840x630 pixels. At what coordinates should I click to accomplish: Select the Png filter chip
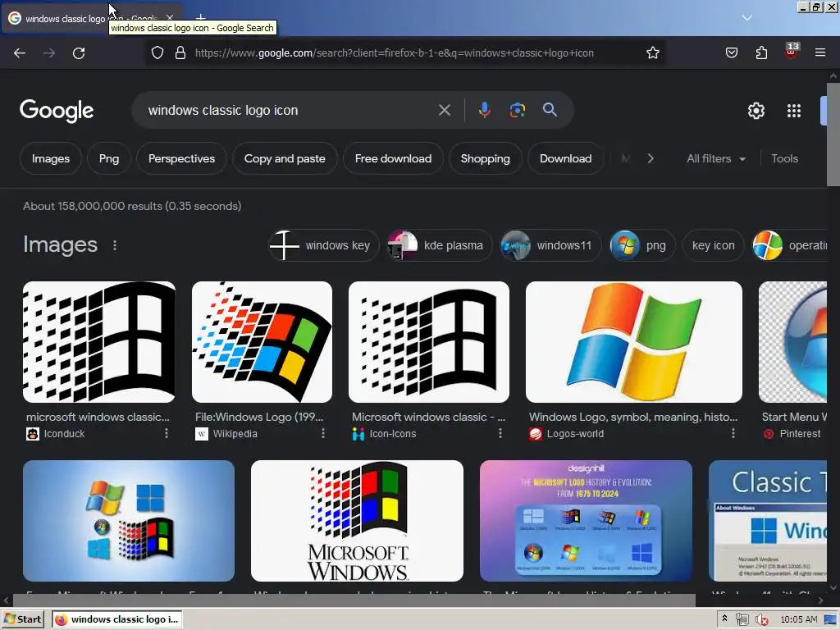(x=109, y=158)
